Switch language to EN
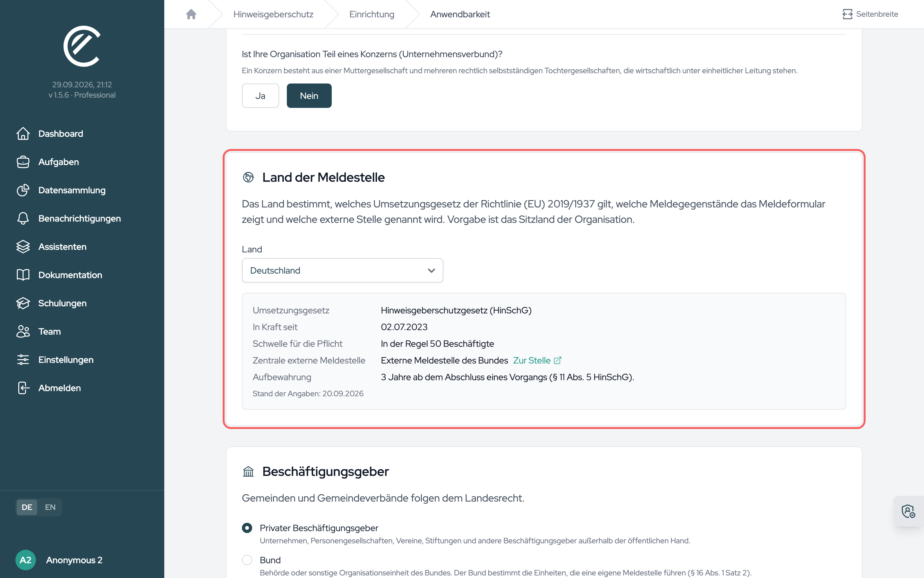The image size is (924, 578). click(x=50, y=507)
